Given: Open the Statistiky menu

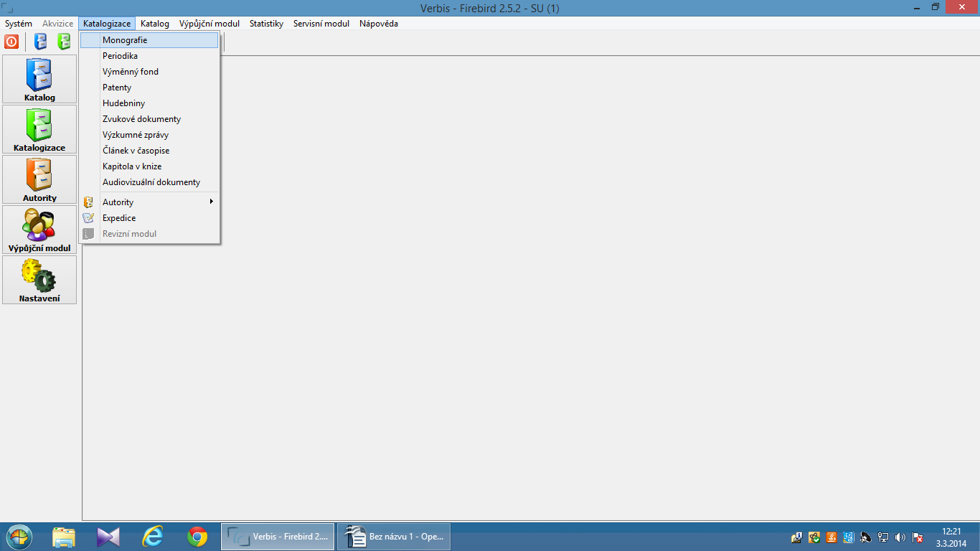Looking at the screenshot, I should (266, 24).
